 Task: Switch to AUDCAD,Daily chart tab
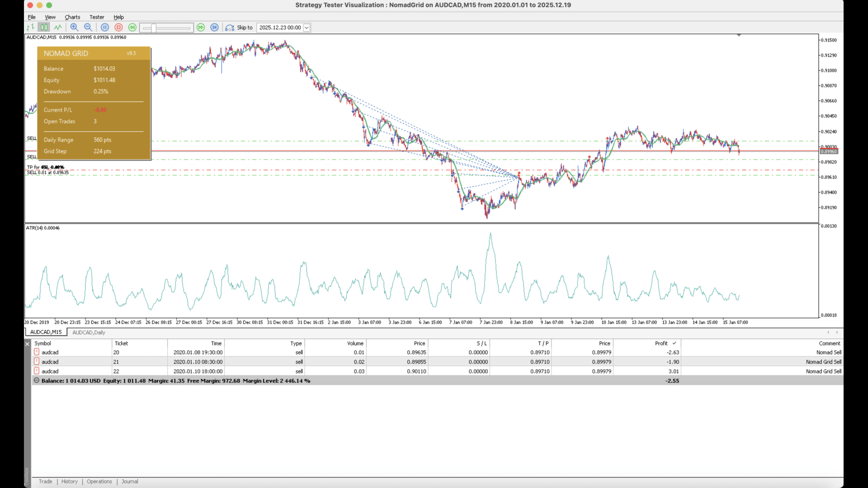(89, 333)
